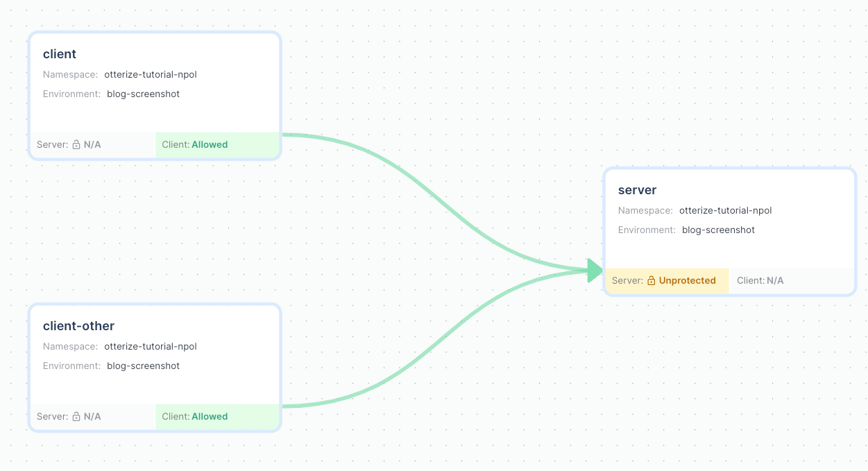868x471 pixels.
Task: Click the green arrowhead pointing at server
Action: pos(596,270)
